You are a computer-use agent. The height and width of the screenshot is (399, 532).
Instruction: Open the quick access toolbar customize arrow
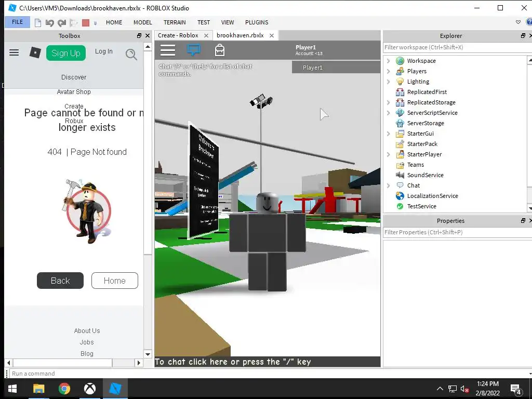click(x=96, y=23)
